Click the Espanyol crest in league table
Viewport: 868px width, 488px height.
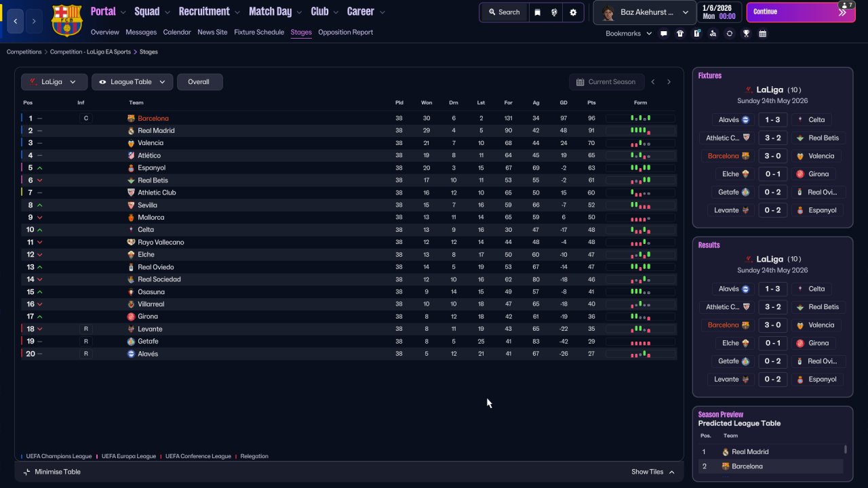click(131, 168)
